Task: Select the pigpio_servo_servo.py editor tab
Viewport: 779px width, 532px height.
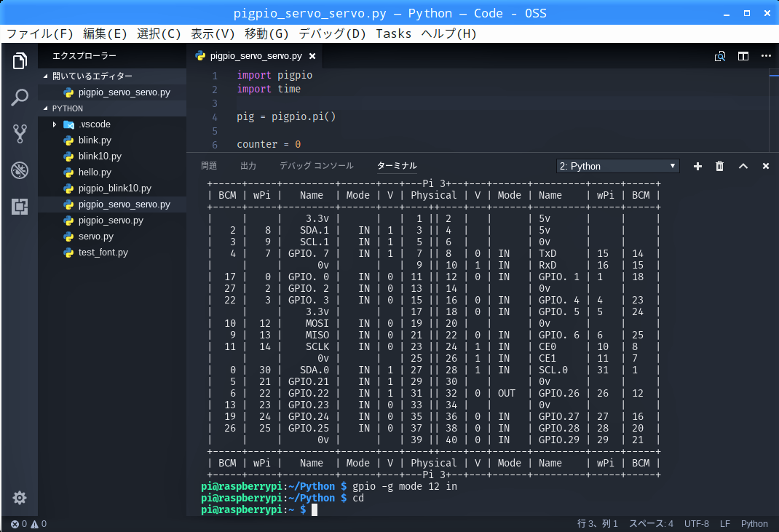Action: 256,56
